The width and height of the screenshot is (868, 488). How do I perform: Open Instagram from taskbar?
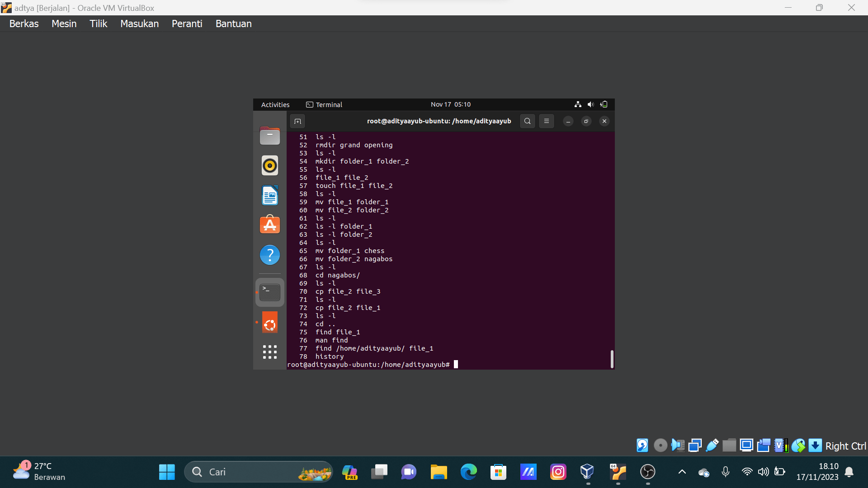tap(558, 472)
